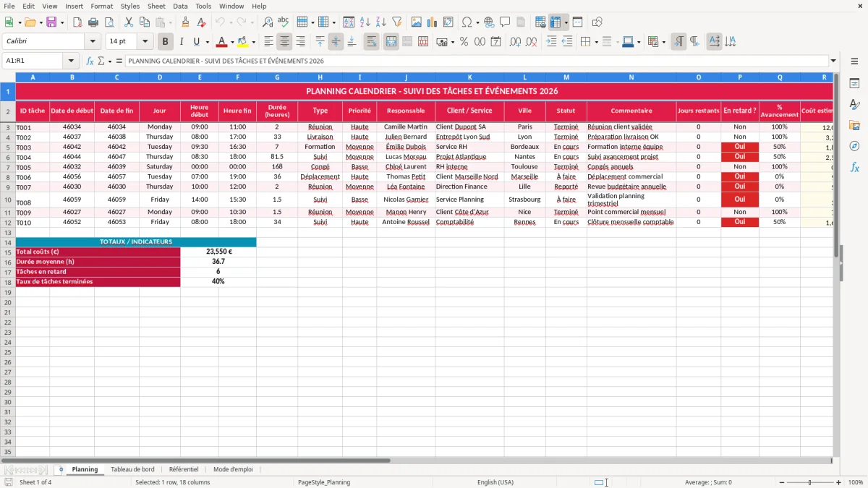The image size is (868, 488).
Task: Open the Borders dropdown arrow
Action: tap(597, 42)
